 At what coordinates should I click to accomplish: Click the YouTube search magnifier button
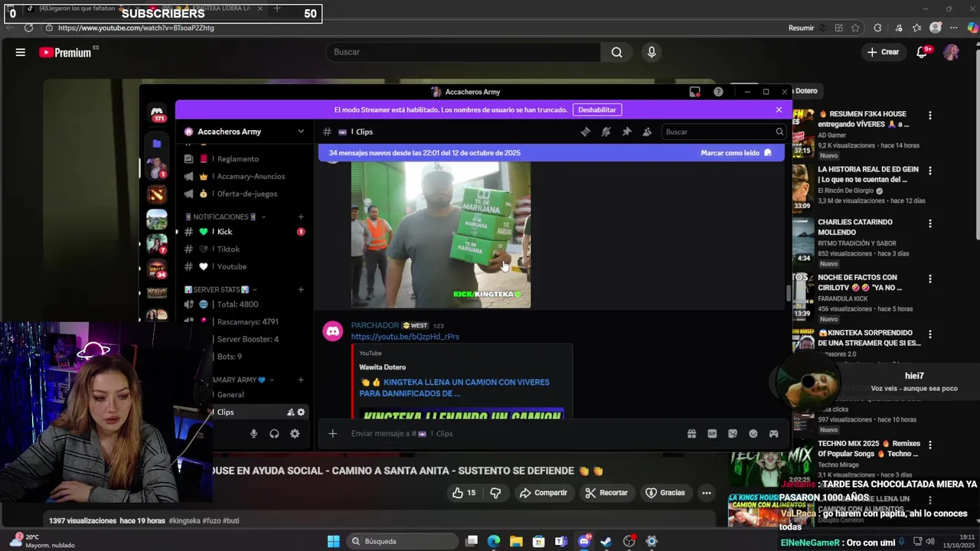tap(617, 52)
